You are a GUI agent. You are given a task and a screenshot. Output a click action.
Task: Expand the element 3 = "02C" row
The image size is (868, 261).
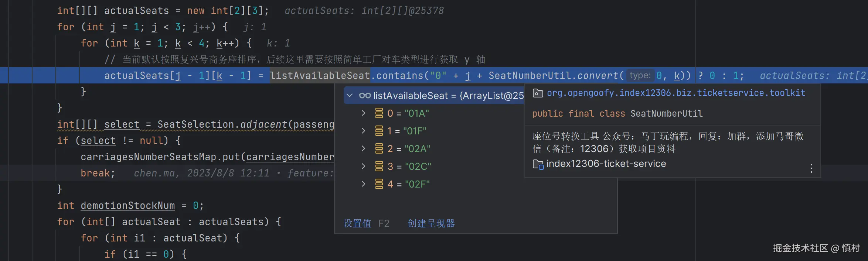pyautogui.click(x=363, y=166)
